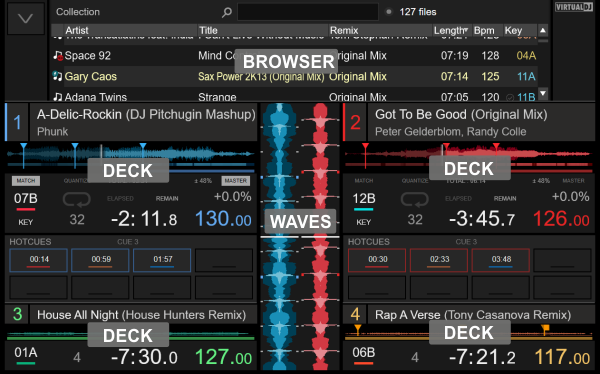Click music note icon beside Adana Twins
600x374 pixels.
tap(58, 97)
